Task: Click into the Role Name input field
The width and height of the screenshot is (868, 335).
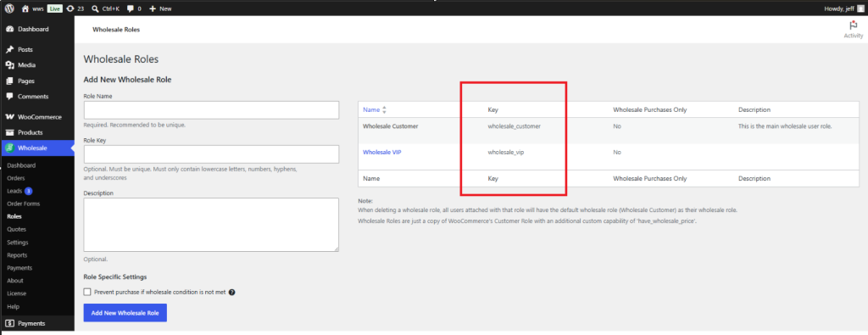Action: point(211,110)
